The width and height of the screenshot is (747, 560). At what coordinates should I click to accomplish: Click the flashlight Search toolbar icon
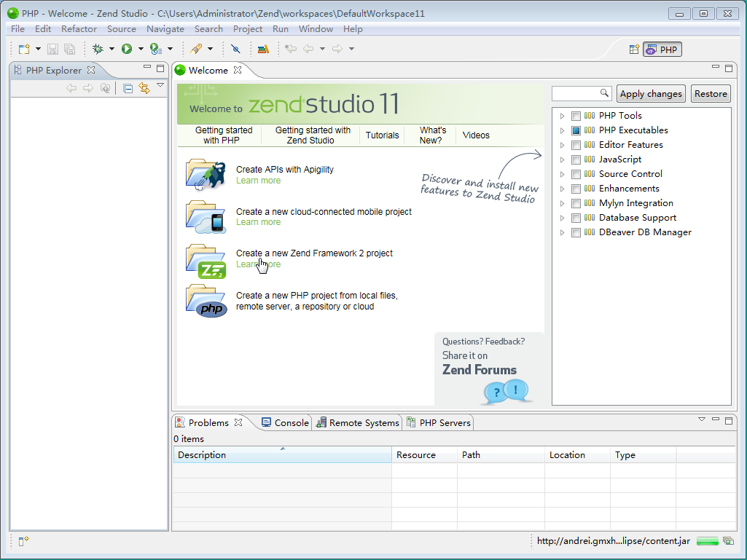[196, 49]
